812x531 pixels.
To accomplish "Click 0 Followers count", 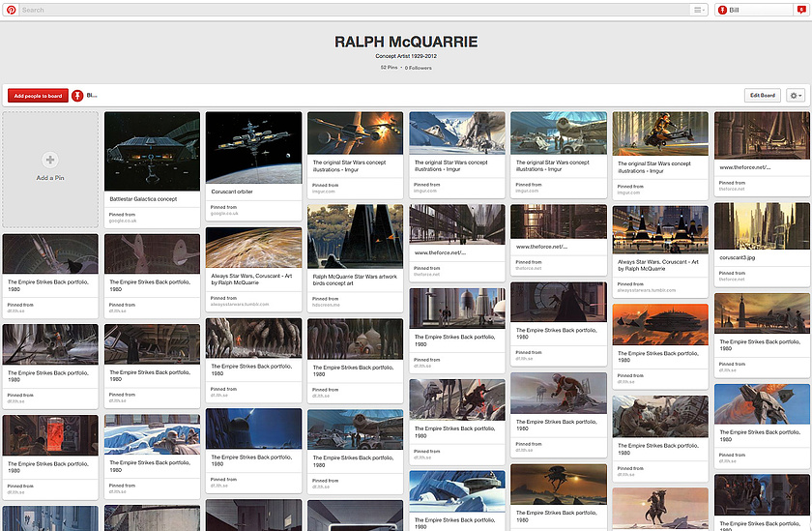I will point(418,68).
